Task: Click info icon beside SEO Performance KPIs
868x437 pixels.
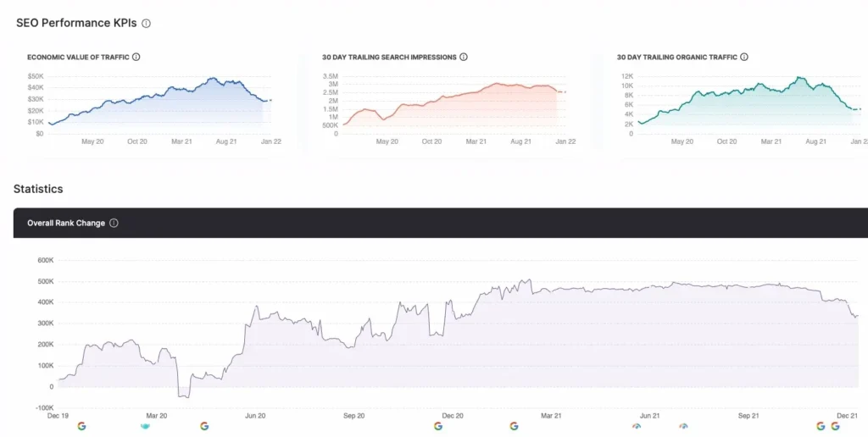Action: pyautogui.click(x=146, y=24)
